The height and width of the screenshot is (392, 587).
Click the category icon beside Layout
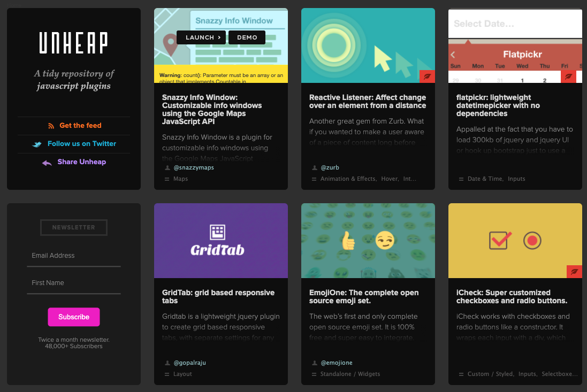click(x=167, y=374)
